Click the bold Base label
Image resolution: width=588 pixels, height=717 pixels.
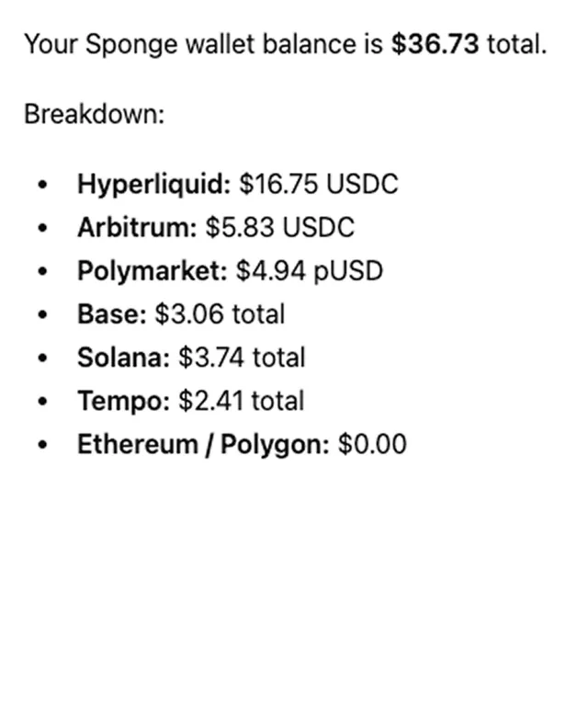(x=112, y=314)
